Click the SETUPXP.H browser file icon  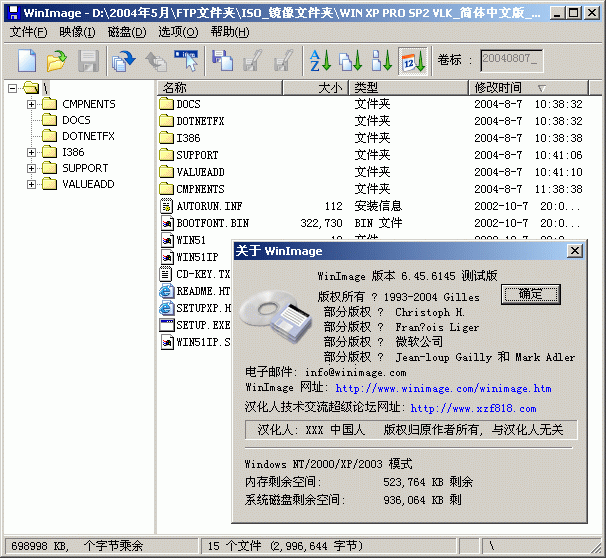tap(166, 308)
